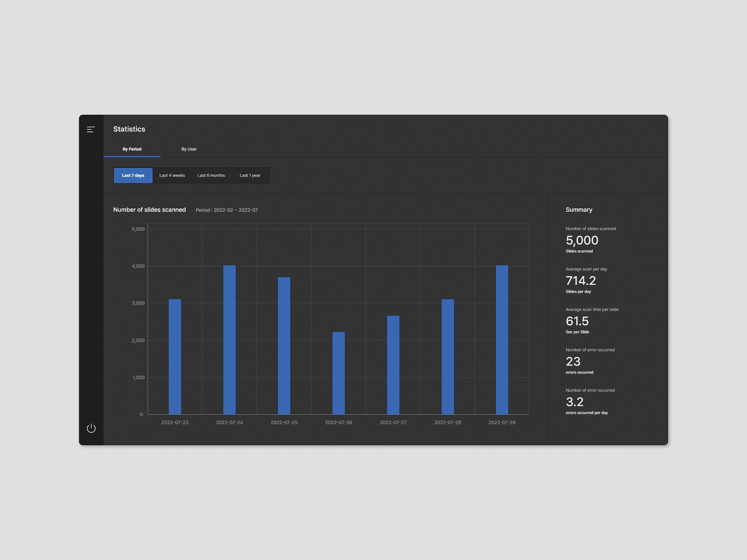Click Last 1 year filter option
The image size is (747, 560).
coord(249,175)
